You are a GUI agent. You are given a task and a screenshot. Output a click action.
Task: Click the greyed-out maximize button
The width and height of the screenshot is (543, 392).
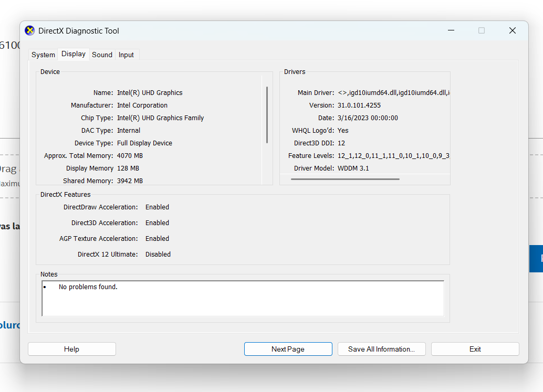pos(482,31)
